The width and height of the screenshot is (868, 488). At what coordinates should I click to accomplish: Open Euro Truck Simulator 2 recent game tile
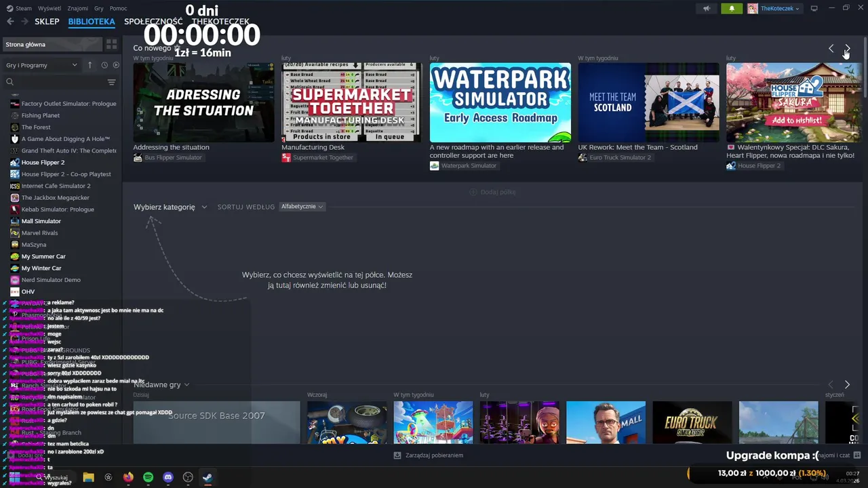click(x=692, y=422)
